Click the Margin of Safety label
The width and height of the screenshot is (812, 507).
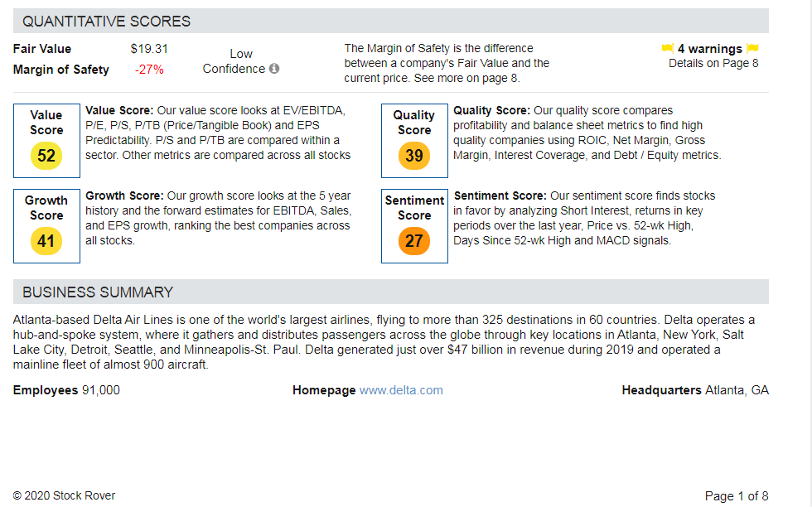(61, 70)
